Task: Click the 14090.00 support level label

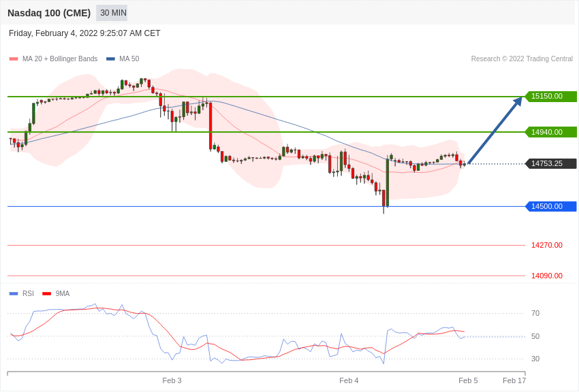Action: click(x=547, y=276)
